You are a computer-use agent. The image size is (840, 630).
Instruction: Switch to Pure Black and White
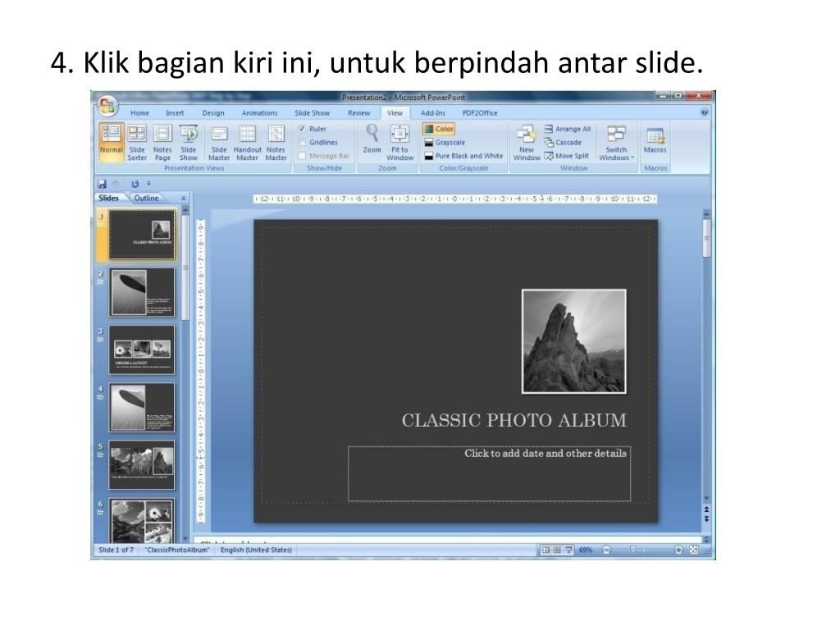click(x=463, y=156)
